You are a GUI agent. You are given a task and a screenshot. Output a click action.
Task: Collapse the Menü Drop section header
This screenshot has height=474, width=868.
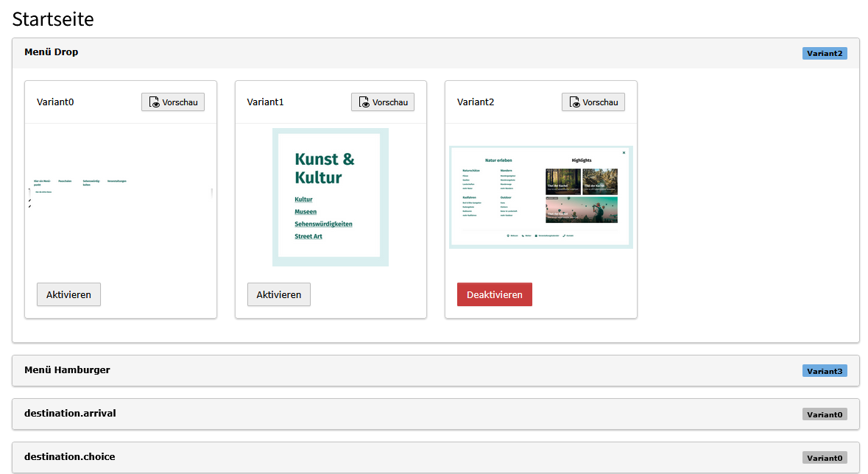point(52,52)
